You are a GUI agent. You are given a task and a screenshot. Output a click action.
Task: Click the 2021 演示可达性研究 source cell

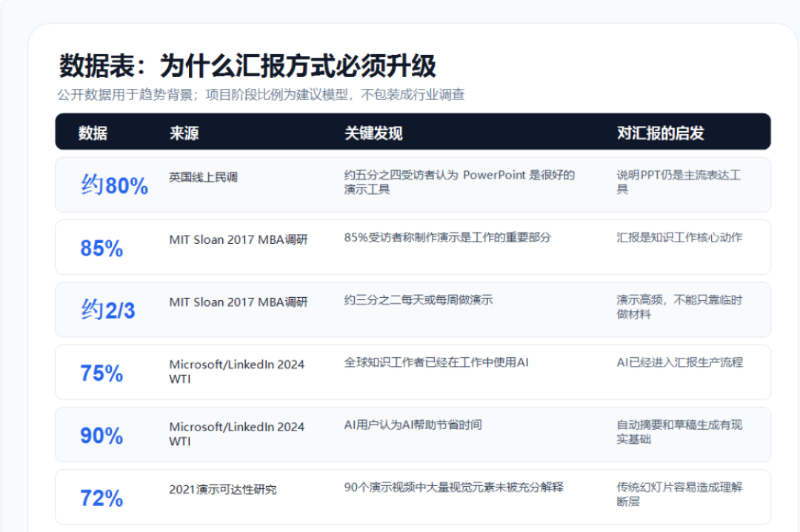point(222,490)
